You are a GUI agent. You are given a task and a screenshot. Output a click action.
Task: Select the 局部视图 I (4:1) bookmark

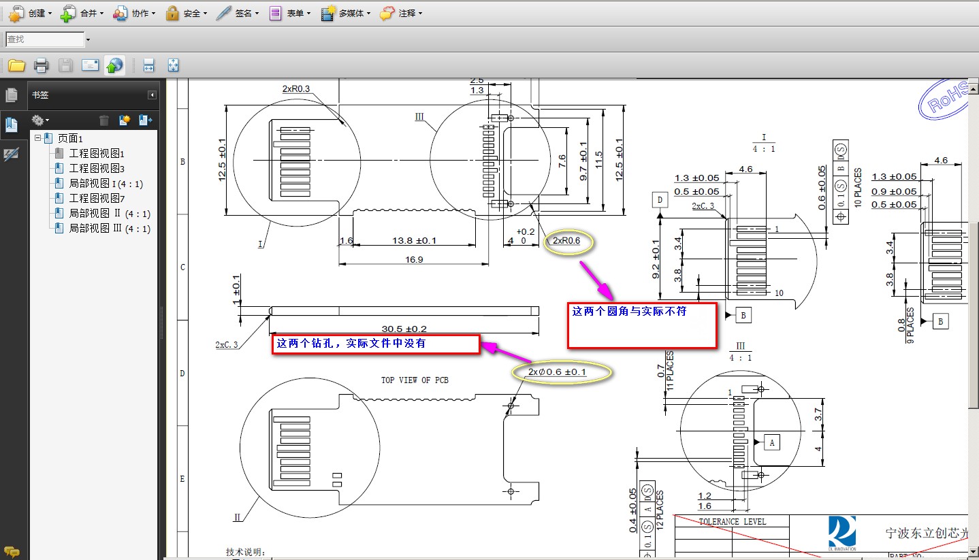(106, 184)
